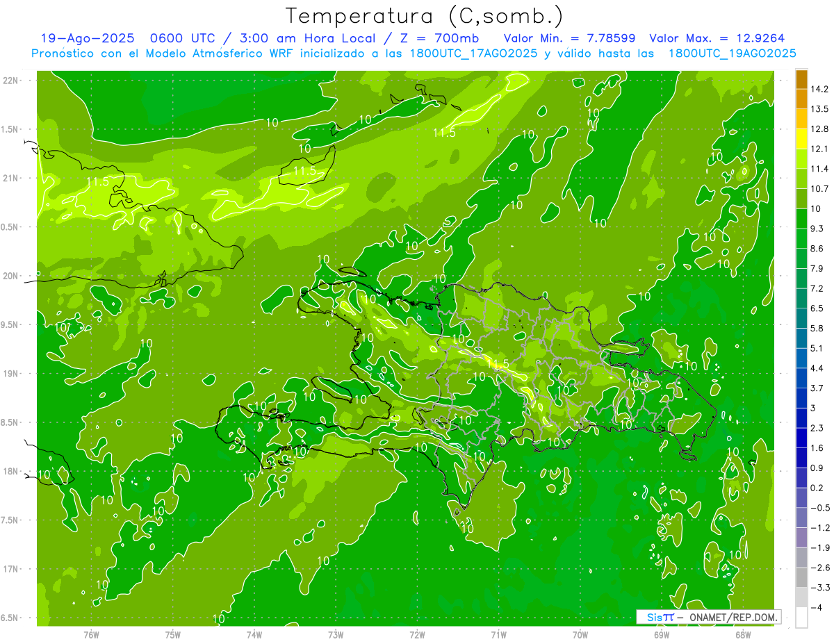Screen dimensions: 834x644
Task: Click the -0.5 color scale value
Action: 820,508
